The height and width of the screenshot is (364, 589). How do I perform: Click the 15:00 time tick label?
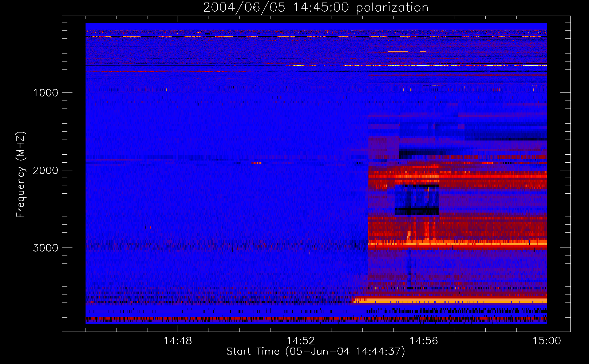point(547,341)
